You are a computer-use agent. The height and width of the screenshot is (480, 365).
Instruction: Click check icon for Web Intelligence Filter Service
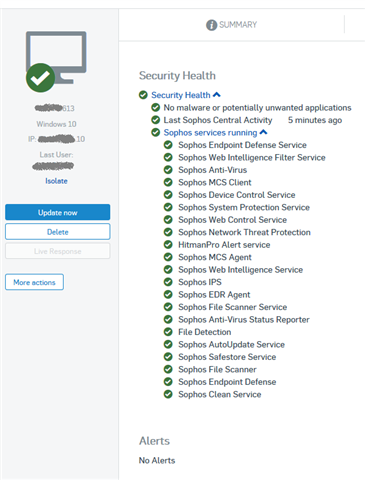tap(168, 157)
